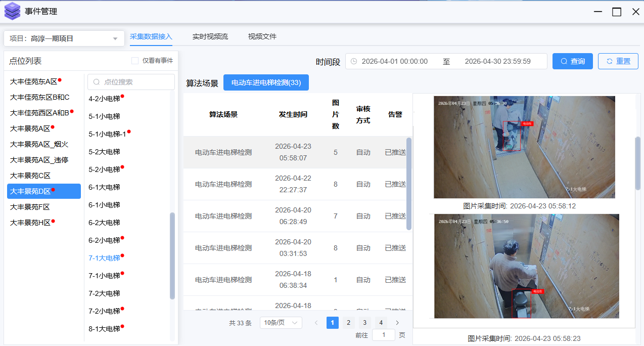
Task: Select the 电动车进电梯检测(33) scenario tab
Action: click(266, 82)
